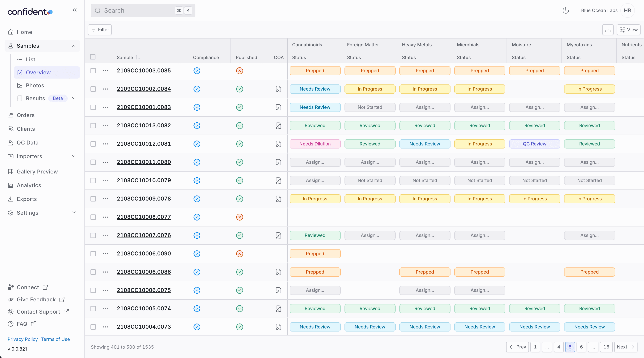Check the box for sample 2108CC10004.0073

tap(93, 327)
